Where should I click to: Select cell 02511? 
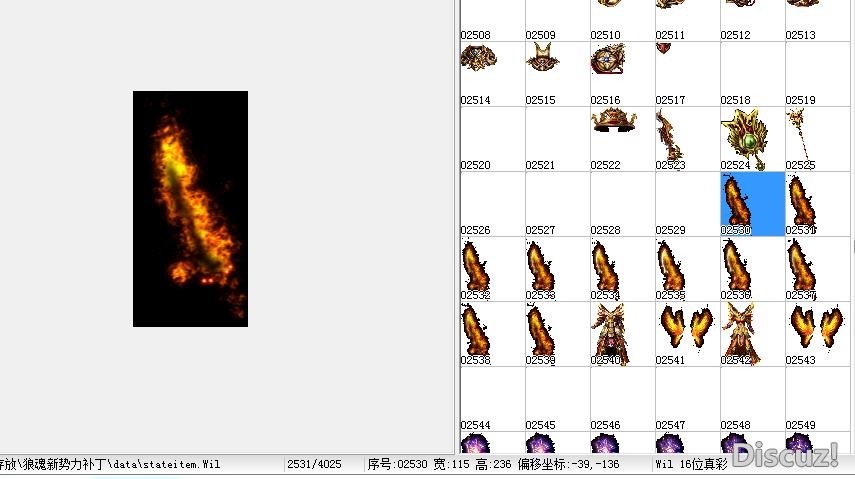[x=688, y=21]
